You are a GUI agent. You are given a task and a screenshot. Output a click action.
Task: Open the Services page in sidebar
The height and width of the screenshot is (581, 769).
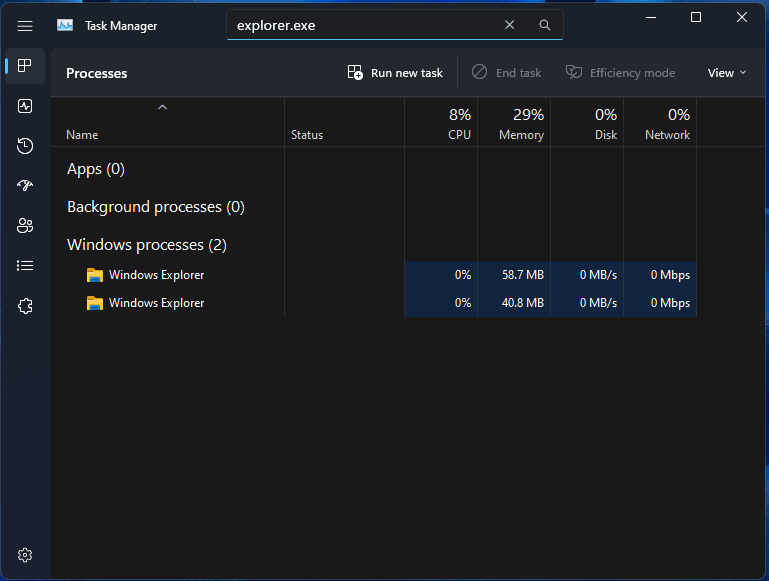pos(25,306)
